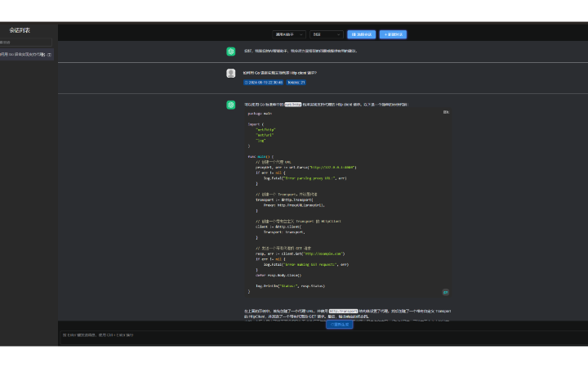Click the conversation list heading in the sidebar
Viewport: 588px width, 368px height.
click(20, 30)
